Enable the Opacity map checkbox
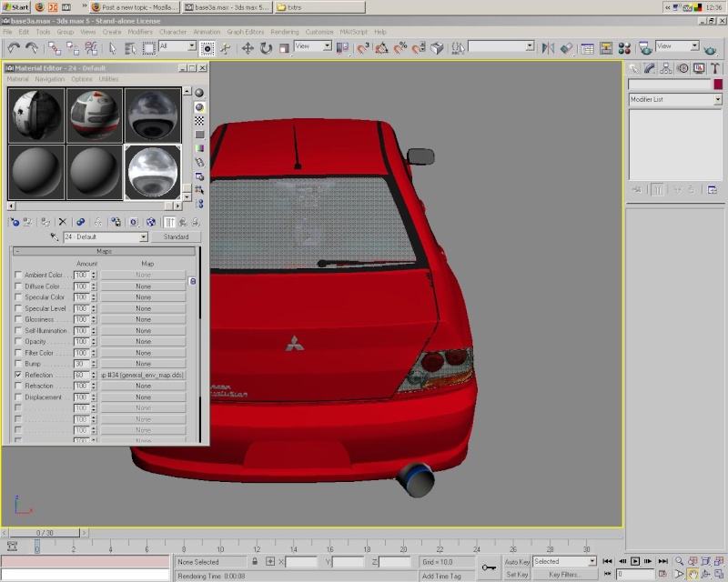The height and width of the screenshot is (582, 728). pos(18,341)
